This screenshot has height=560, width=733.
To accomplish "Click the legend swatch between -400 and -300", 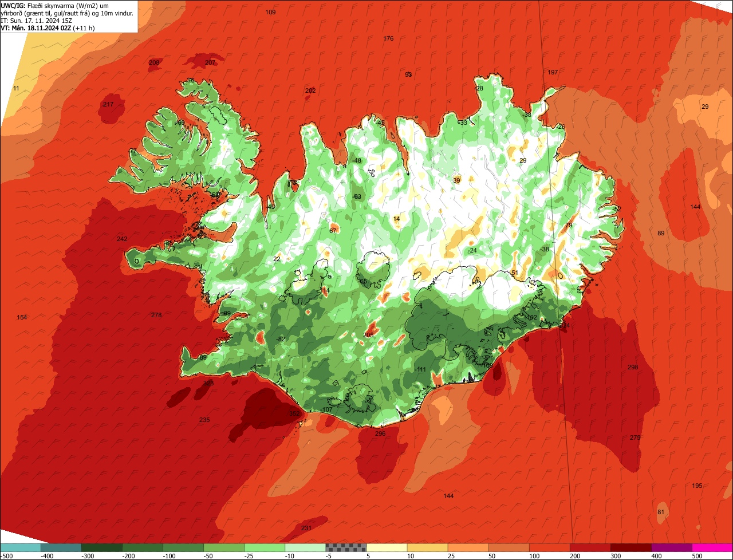I will point(61,547).
